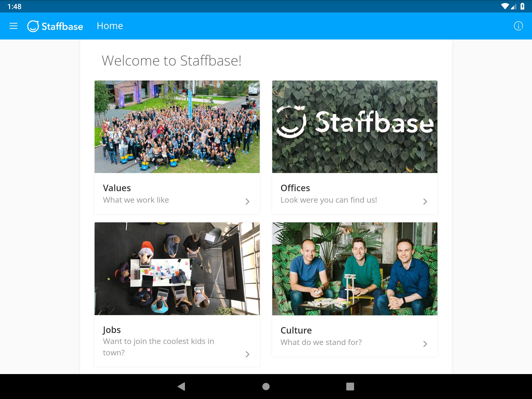Select the 'Welcome to Staffbase!' heading
532x399 pixels.
[x=172, y=61]
